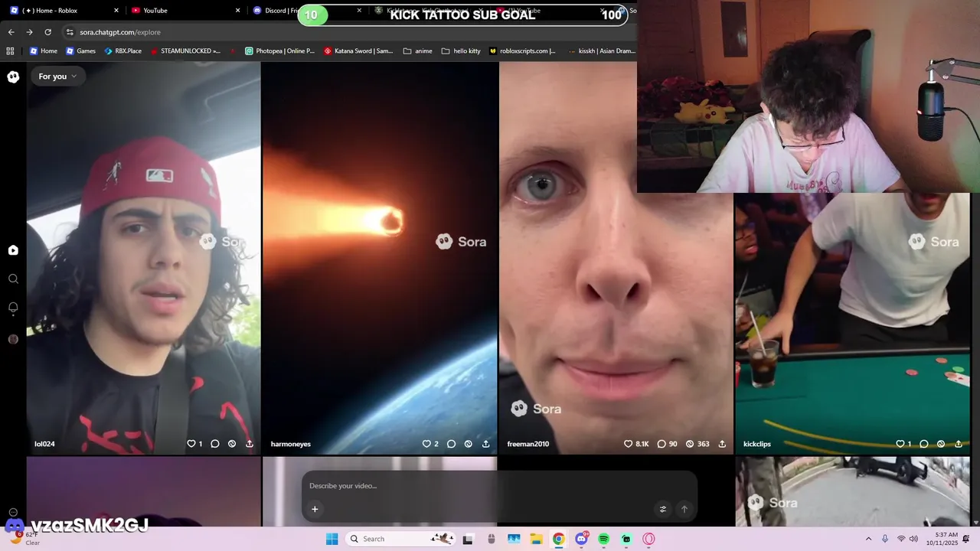Open the RBX.Place bookmark
The image size is (980, 551).
[122, 51]
